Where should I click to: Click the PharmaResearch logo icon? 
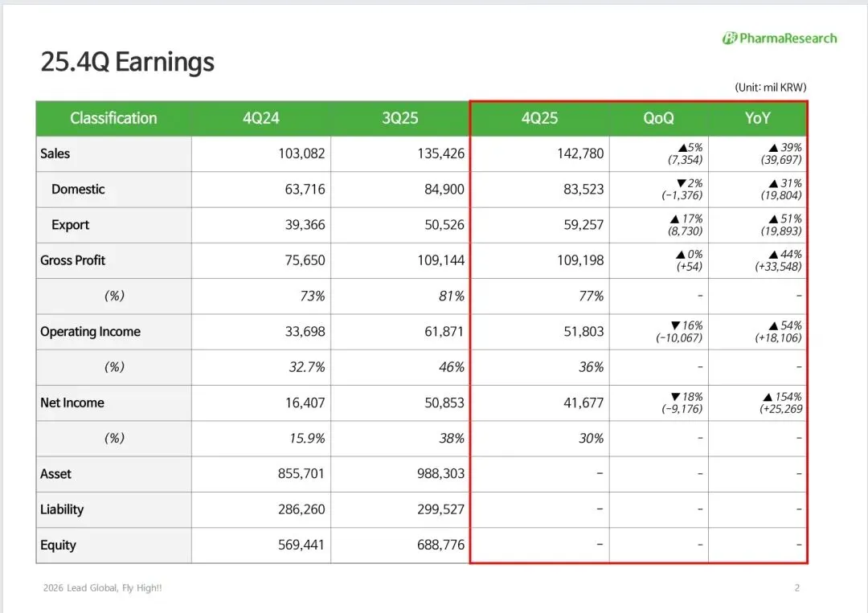tap(730, 38)
